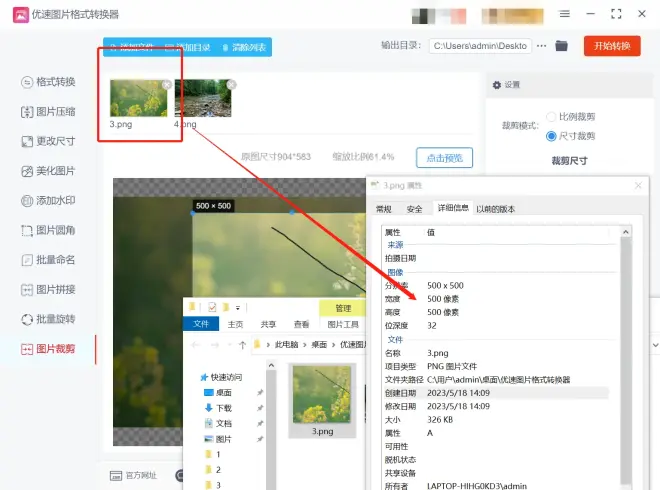
Task: Open the 图片拼接 image stitching module
Action: (x=48, y=290)
